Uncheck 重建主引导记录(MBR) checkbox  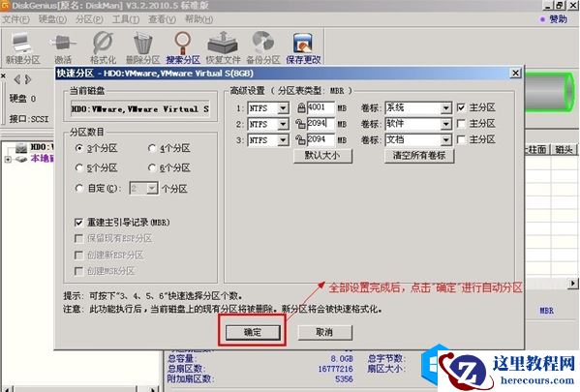click(x=78, y=223)
